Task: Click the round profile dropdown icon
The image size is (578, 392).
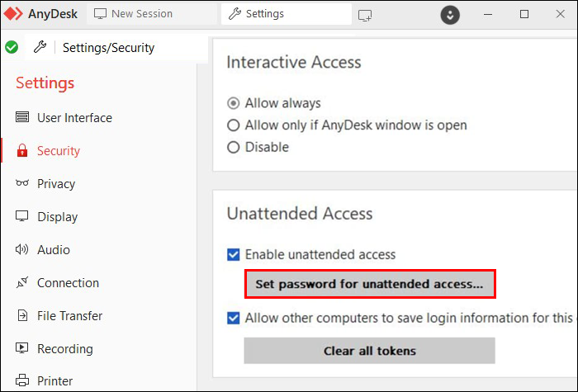Action: pos(450,15)
